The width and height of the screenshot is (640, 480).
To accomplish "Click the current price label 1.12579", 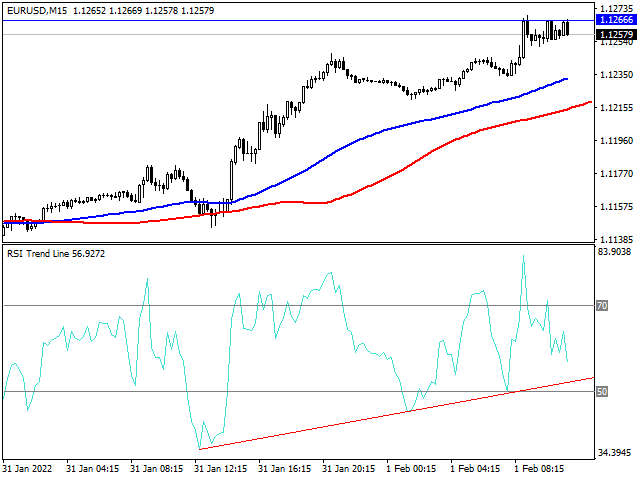I will (x=616, y=34).
